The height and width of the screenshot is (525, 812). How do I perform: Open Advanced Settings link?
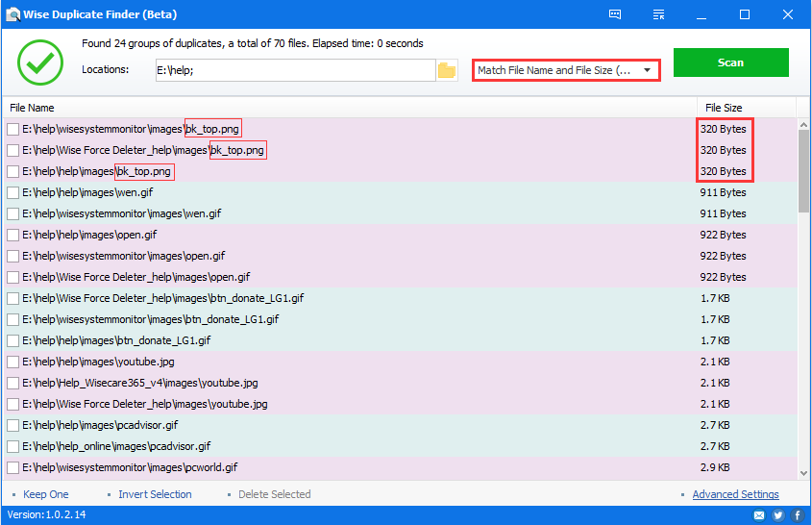tap(735, 494)
